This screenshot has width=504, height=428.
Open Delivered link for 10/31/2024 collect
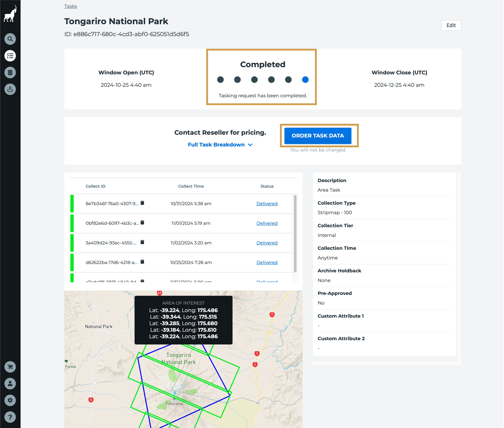[267, 203]
